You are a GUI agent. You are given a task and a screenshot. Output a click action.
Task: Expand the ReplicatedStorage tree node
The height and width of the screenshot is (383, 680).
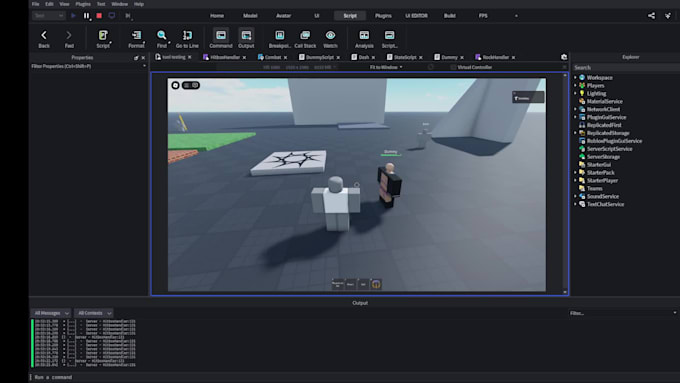click(575, 133)
